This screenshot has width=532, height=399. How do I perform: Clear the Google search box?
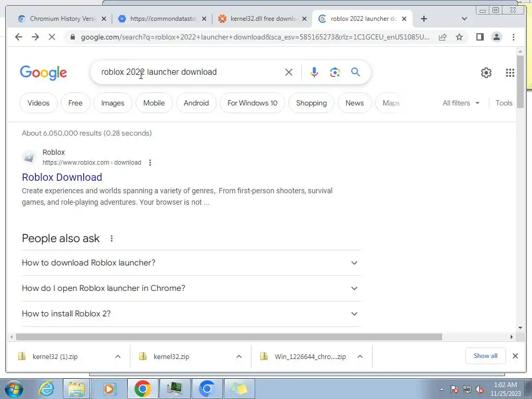pos(289,72)
